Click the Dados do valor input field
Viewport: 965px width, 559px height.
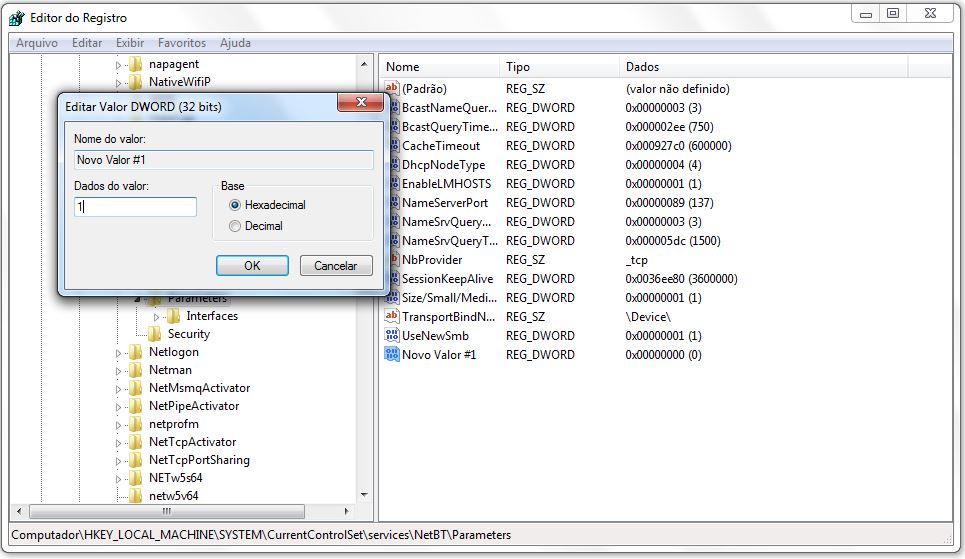click(x=135, y=207)
